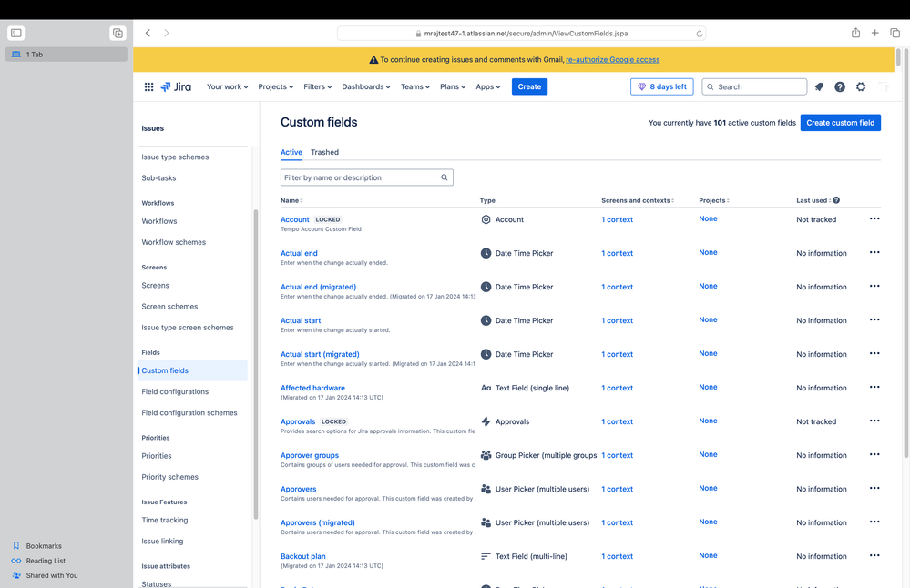Viewport: 910px width, 588px height.
Task: Open the help question mark icon
Action: click(840, 87)
